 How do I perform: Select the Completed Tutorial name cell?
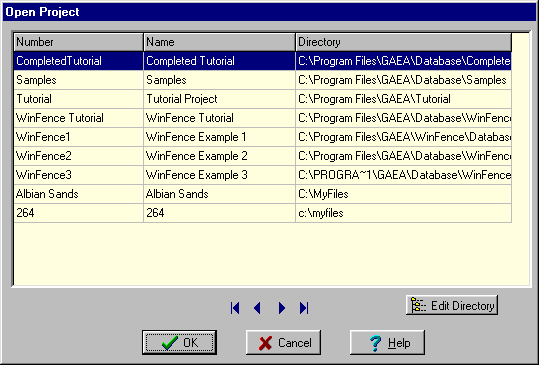219,61
